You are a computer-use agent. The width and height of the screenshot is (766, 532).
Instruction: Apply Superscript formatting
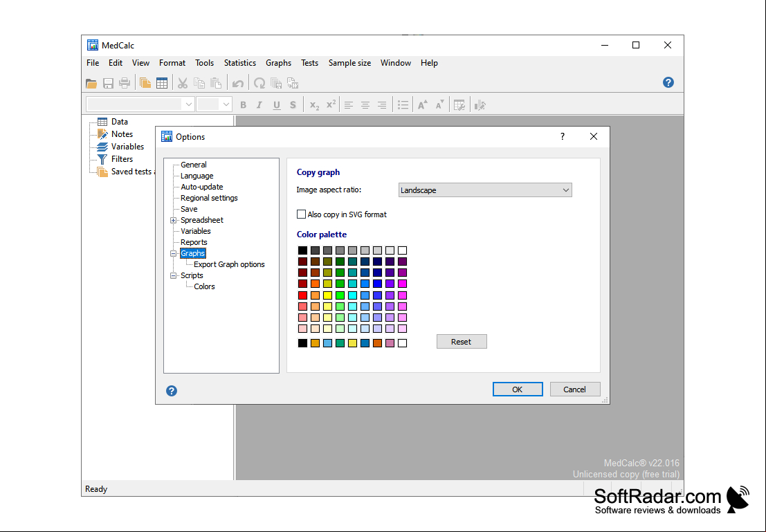click(x=331, y=105)
